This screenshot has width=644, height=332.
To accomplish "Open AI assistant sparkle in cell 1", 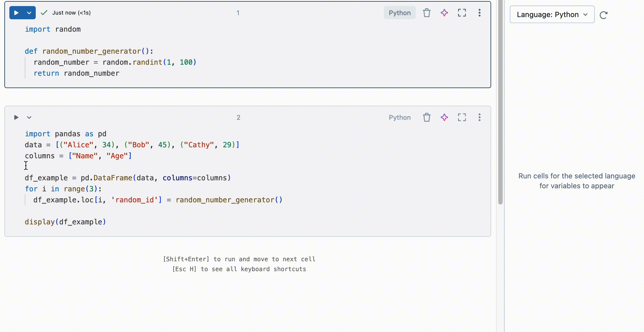I will coord(444,13).
